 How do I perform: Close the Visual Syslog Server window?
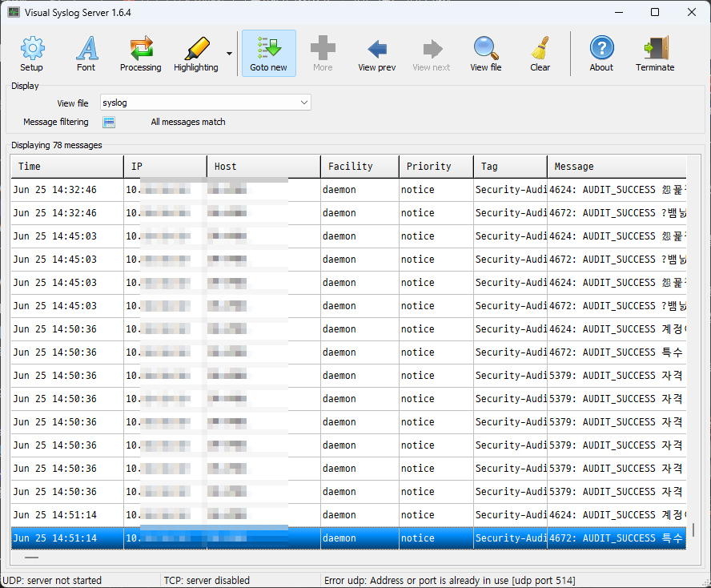[692, 12]
